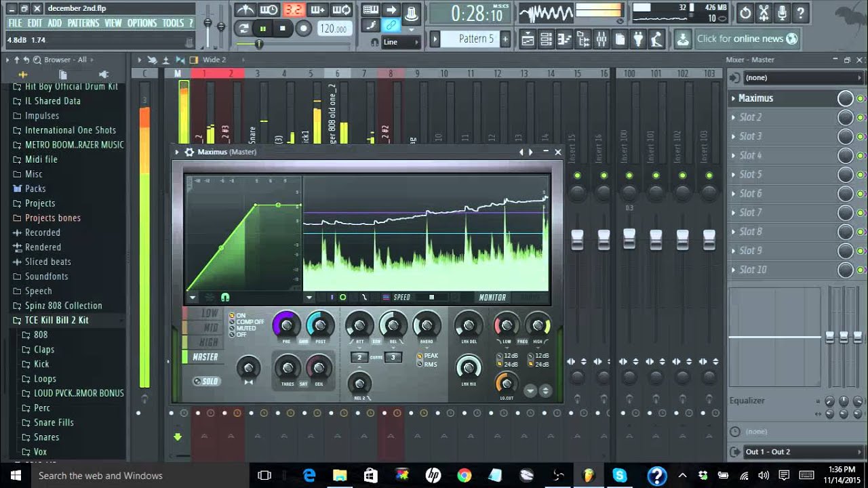Open the Pattern 5 selector
The width and height of the screenshot is (868, 488).
pyautogui.click(x=471, y=39)
